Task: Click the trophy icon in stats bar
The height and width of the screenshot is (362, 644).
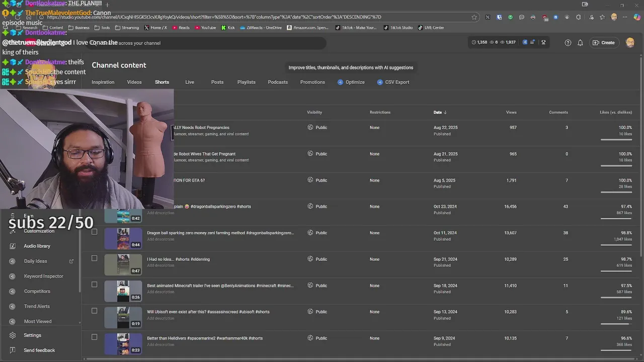Action: (x=543, y=42)
